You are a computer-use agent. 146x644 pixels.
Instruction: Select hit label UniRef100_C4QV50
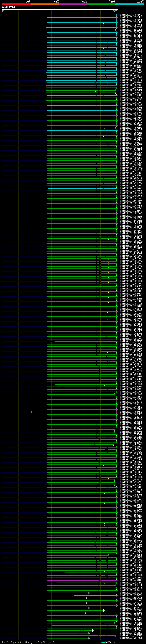(131, 440)
